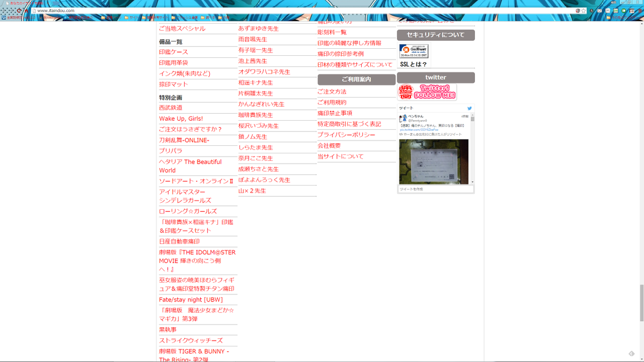Open the 日産自動車痛印 link
The height and width of the screenshot is (362, 644).
[179, 242]
